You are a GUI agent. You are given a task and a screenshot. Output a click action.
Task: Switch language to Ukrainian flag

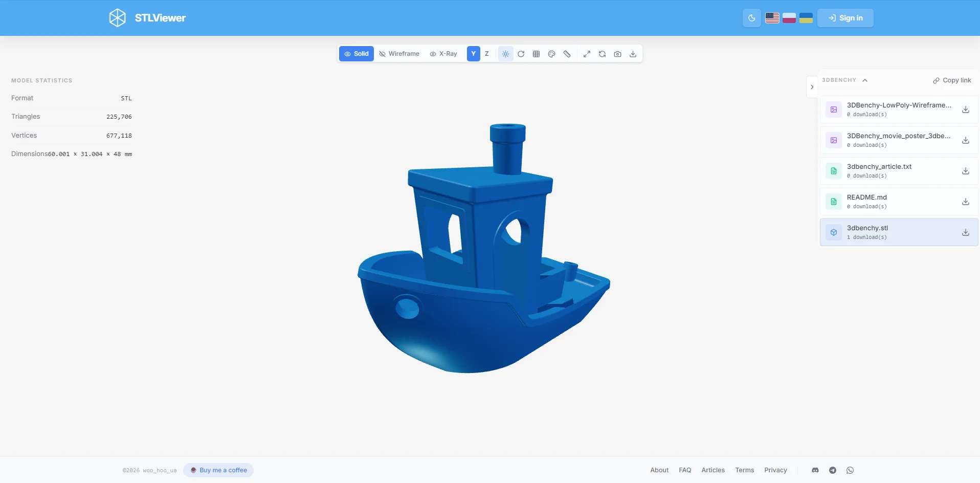tap(806, 18)
